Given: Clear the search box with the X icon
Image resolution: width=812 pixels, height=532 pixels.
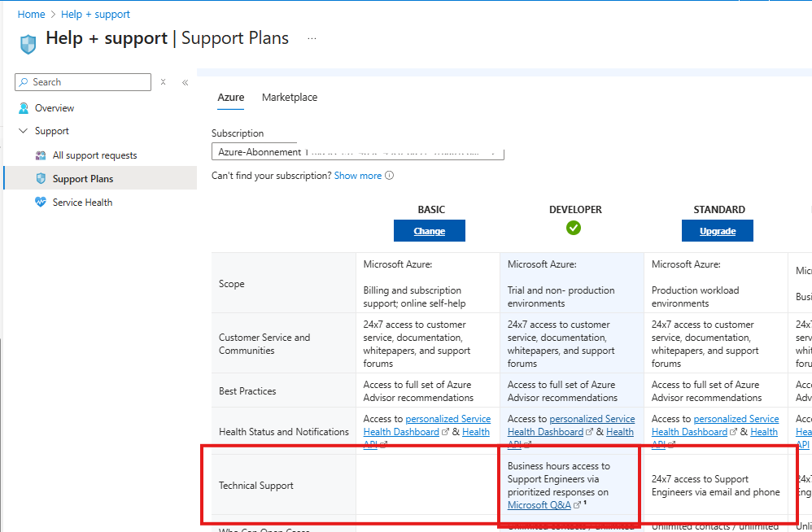Looking at the screenshot, I should pos(163,82).
